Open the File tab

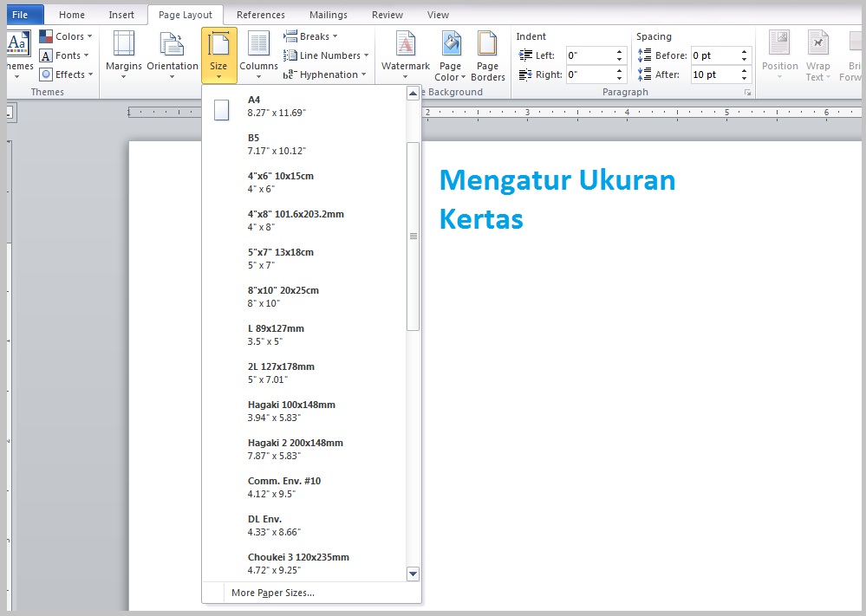pyautogui.click(x=21, y=15)
